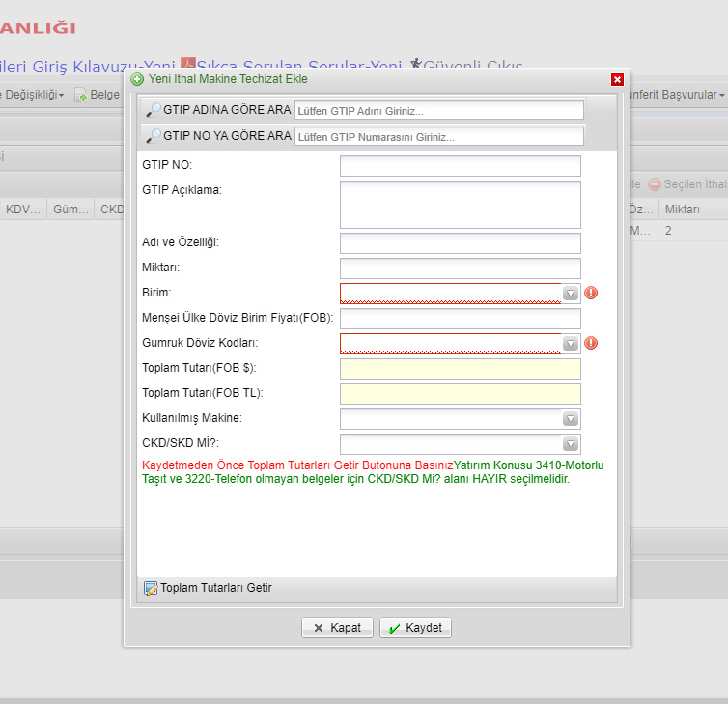Click the Kapat button
Screen dimensions: 728x704
337,628
